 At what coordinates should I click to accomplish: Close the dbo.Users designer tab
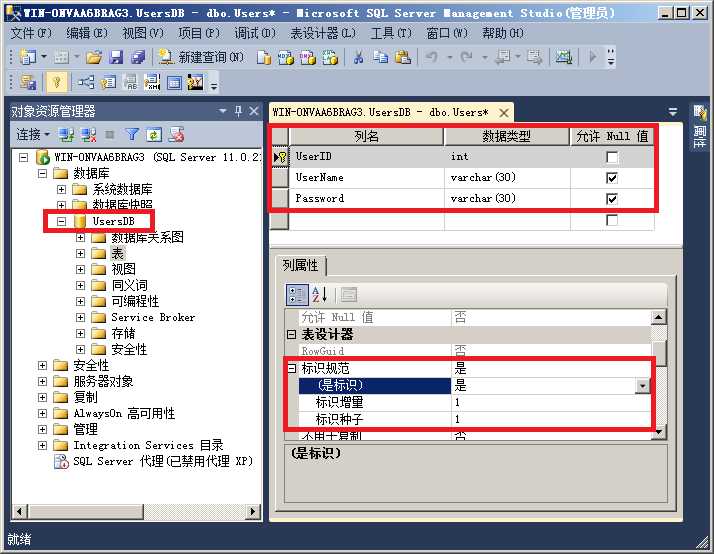point(504,113)
